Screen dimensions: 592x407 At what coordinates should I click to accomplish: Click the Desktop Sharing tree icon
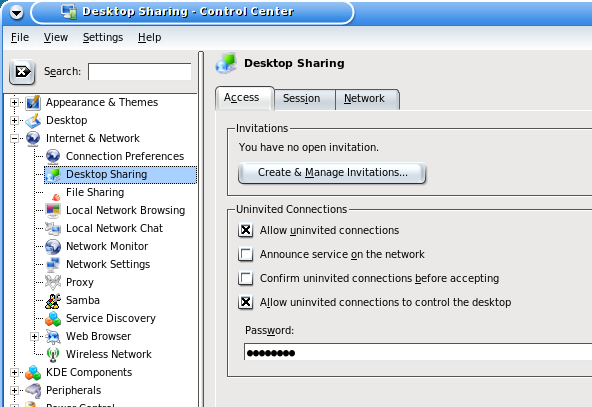tap(53, 174)
